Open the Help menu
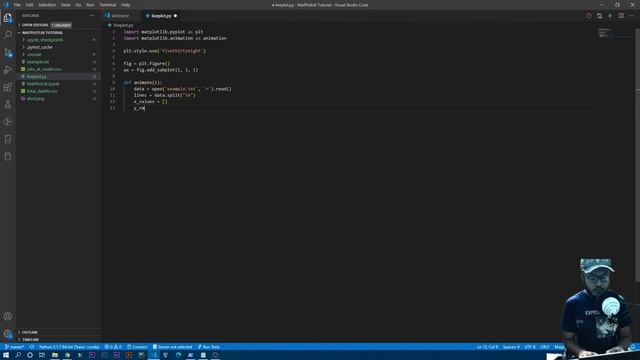This screenshot has height=360, width=640. click(125, 5)
